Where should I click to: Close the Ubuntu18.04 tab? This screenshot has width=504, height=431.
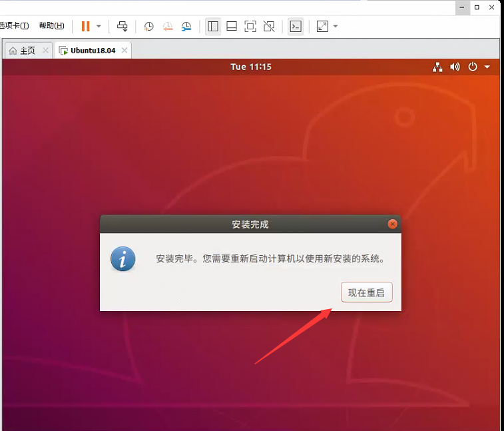[x=125, y=50]
